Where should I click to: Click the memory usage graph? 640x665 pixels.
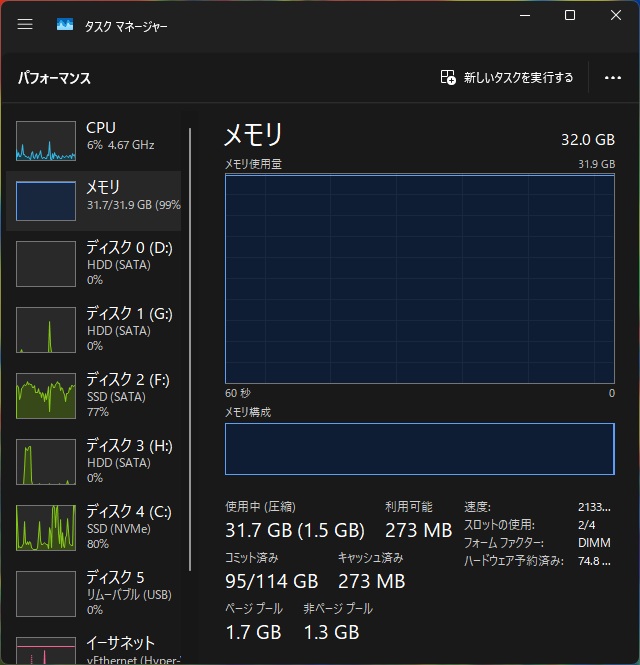[x=419, y=278]
